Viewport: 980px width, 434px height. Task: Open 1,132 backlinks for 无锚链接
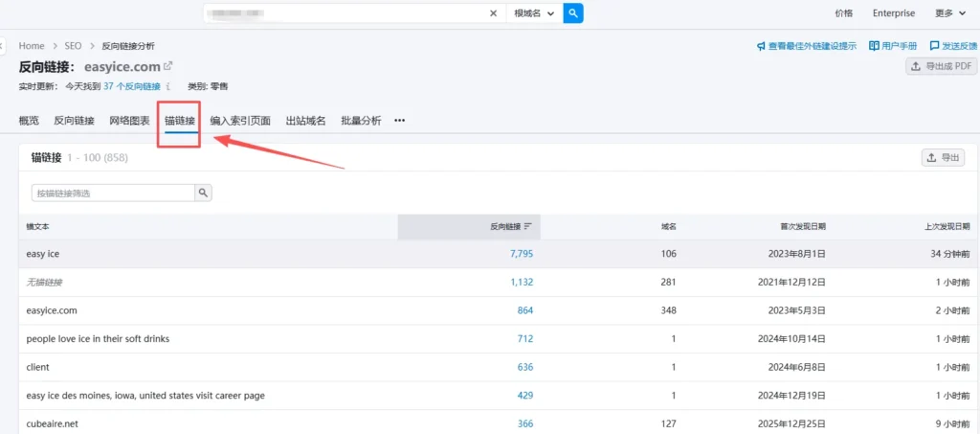(x=522, y=282)
